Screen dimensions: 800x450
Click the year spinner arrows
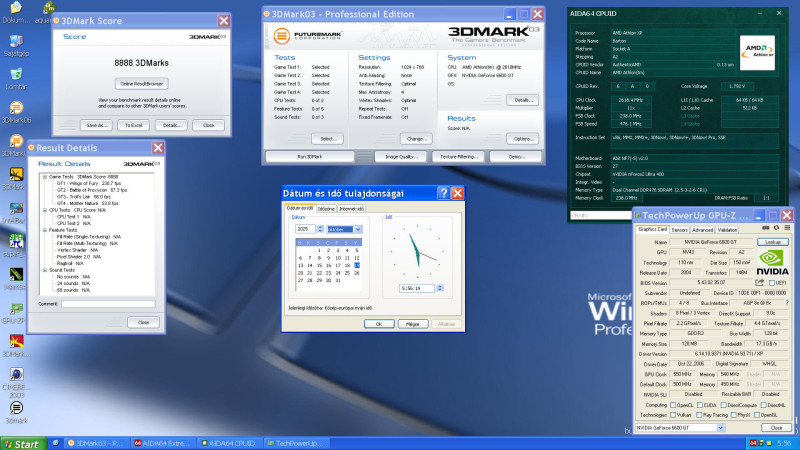pos(320,229)
